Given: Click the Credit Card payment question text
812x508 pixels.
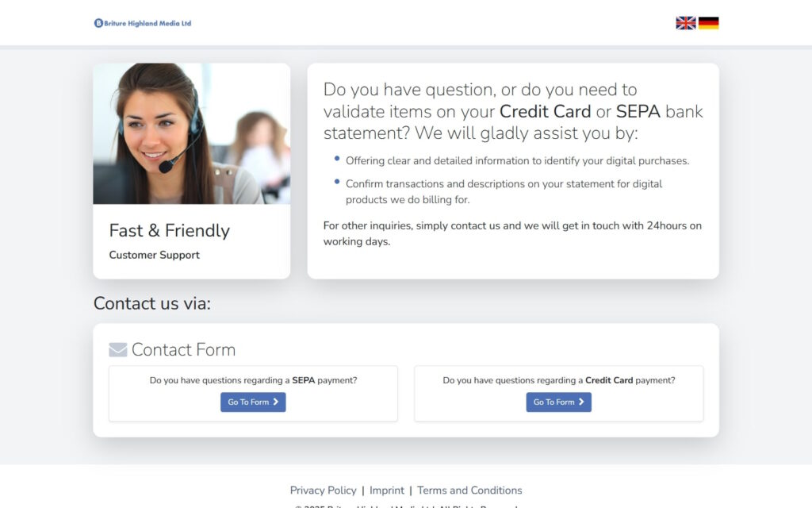Looking at the screenshot, I should tap(559, 380).
